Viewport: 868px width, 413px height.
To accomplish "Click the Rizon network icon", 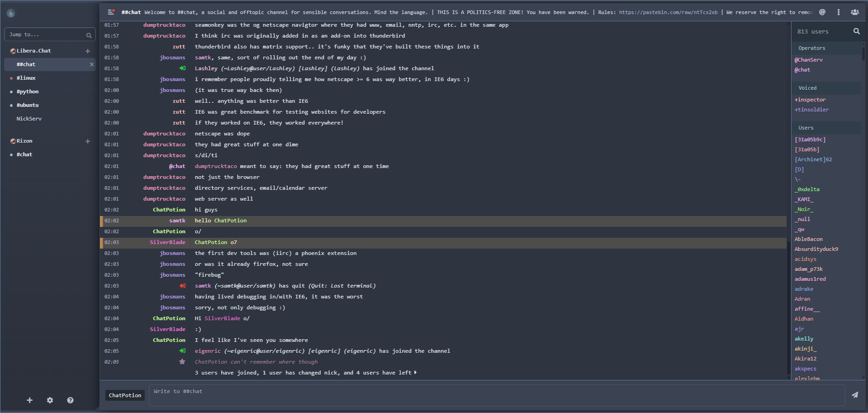I will (x=13, y=141).
